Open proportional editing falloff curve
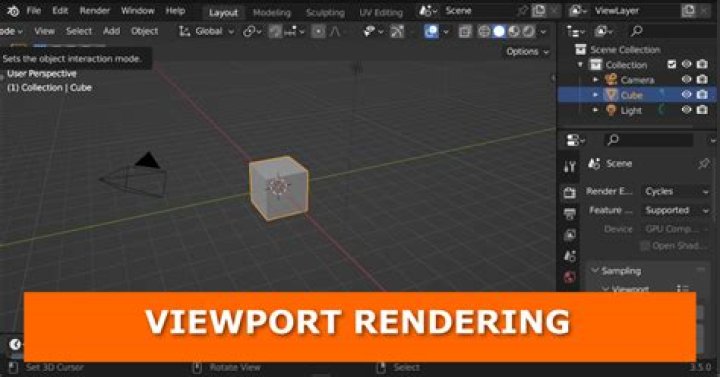 click(x=335, y=31)
